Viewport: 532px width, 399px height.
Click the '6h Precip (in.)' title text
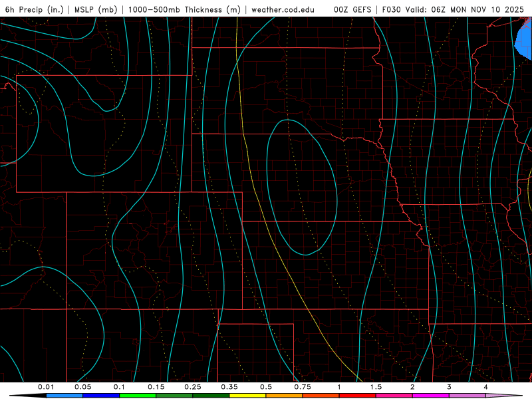tap(35, 9)
